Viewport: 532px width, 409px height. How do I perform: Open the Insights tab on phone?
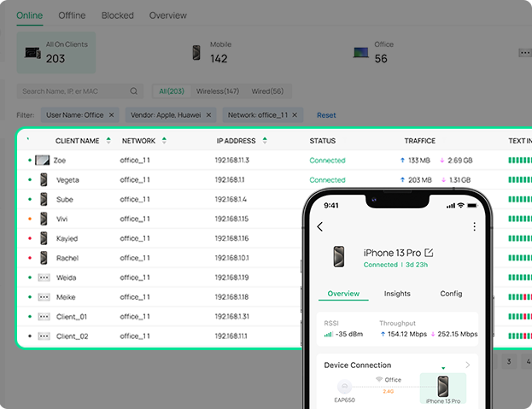[397, 294]
